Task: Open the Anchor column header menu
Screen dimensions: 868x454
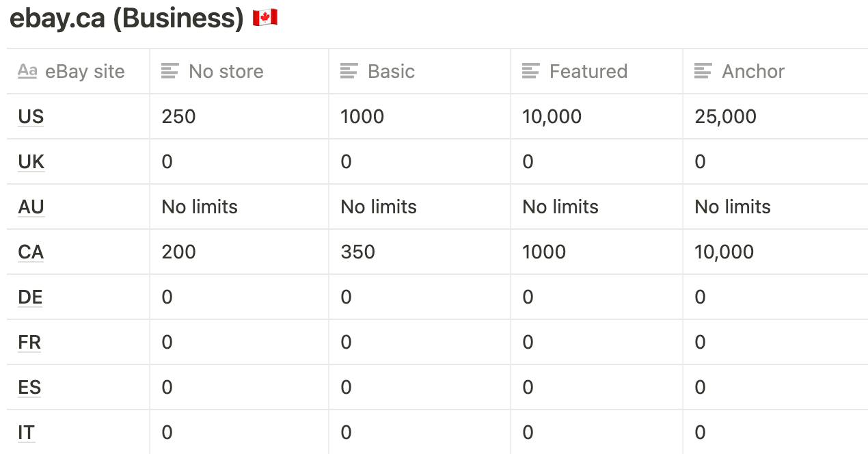Action: click(775, 71)
